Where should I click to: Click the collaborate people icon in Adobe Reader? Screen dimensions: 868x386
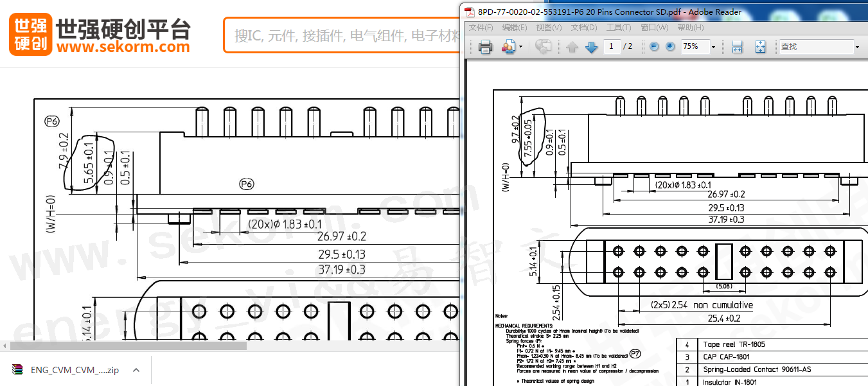pyautogui.click(x=509, y=47)
